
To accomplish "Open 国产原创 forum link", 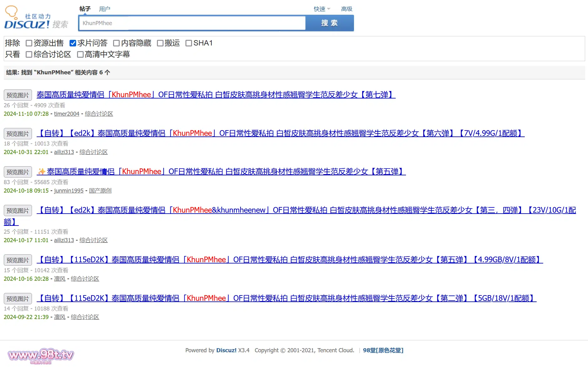I will point(100,190).
